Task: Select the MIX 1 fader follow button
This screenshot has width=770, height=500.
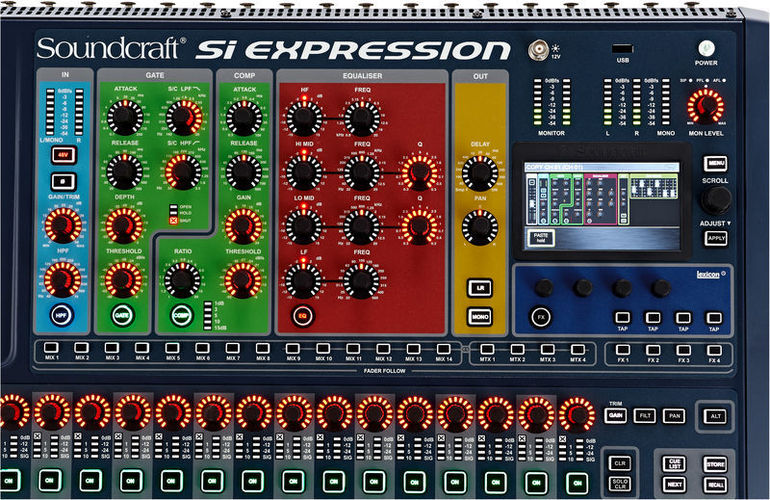Action: [51, 348]
